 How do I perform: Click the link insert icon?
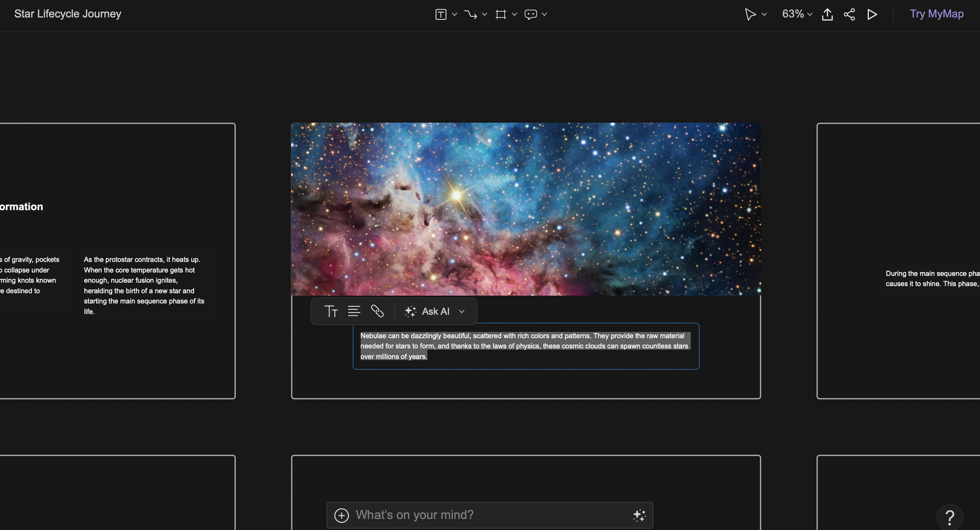coord(377,311)
